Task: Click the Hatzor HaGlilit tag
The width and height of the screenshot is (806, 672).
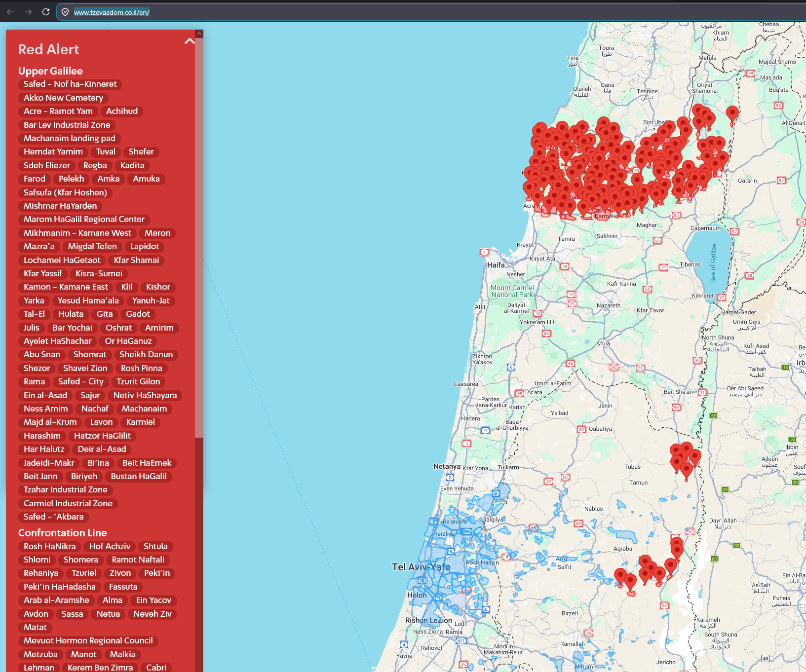Action: pyautogui.click(x=102, y=436)
